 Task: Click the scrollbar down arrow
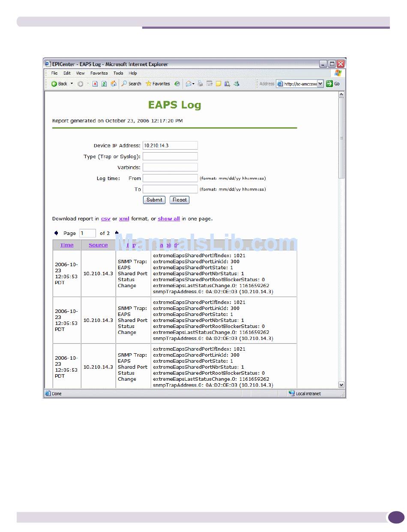(341, 385)
